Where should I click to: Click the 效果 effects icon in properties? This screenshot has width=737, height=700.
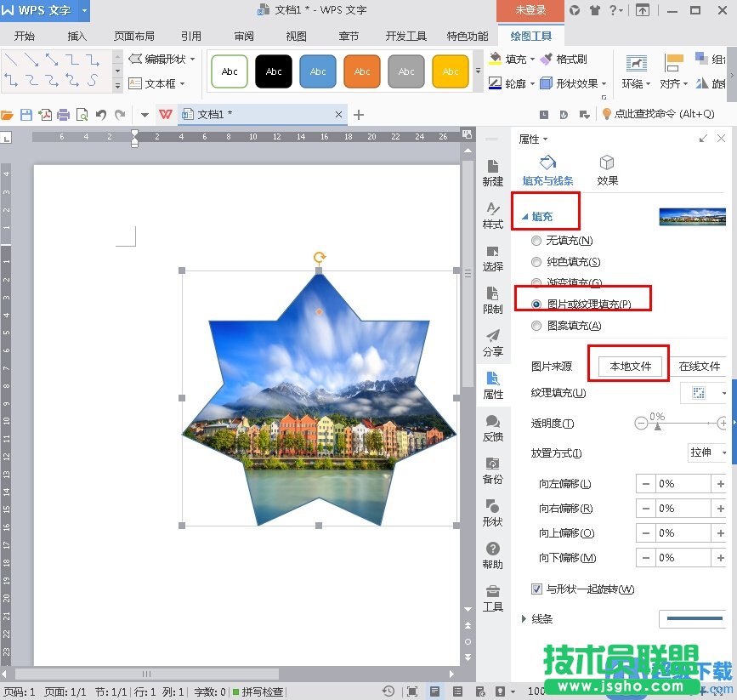607,170
